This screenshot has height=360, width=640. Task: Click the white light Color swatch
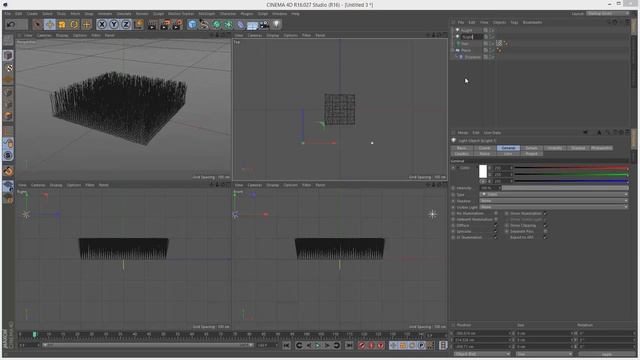483,171
